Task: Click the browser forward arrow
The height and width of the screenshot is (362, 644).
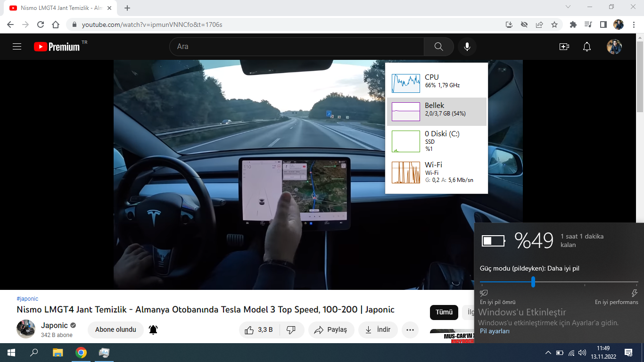Action: [x=25, y=25]
